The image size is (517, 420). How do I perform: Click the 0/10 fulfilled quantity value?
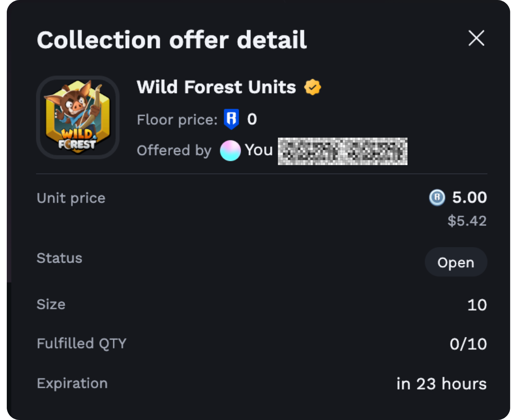pos(468,344)
